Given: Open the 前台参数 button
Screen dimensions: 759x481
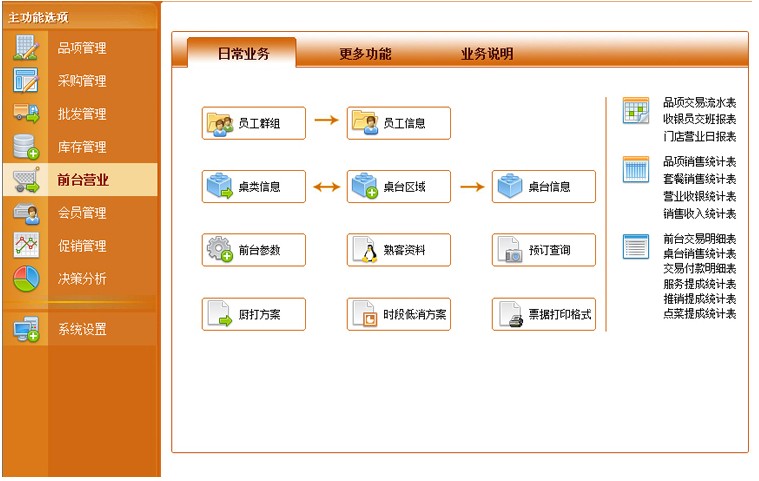Looking at the screenshot, I should 254,250.
